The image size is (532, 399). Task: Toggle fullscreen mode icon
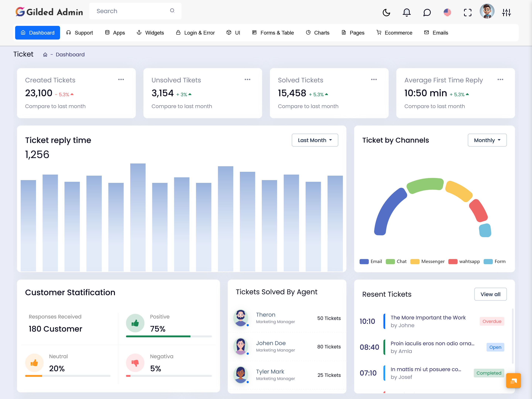pos(468,12)
